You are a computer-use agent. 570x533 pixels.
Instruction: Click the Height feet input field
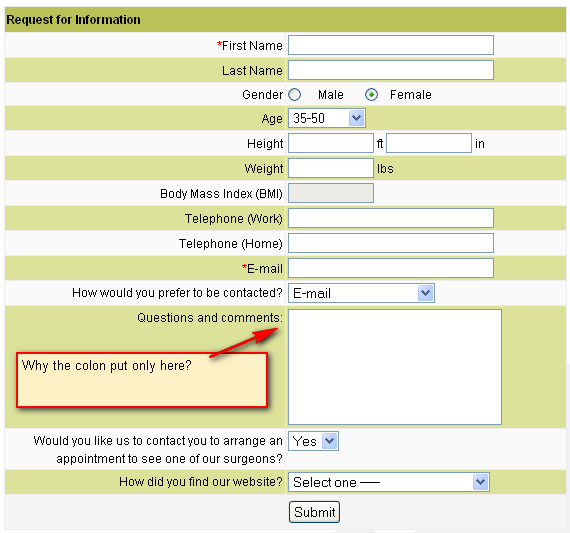point(331,143)
